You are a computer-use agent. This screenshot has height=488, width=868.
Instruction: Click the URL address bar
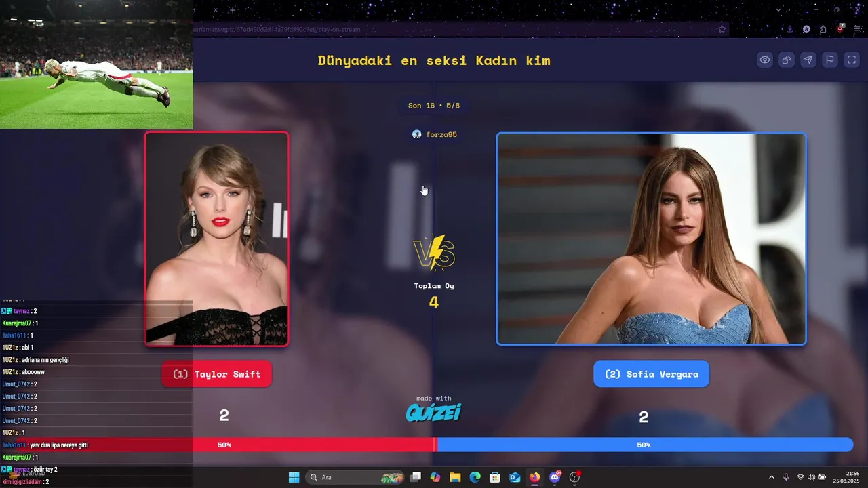451,29
